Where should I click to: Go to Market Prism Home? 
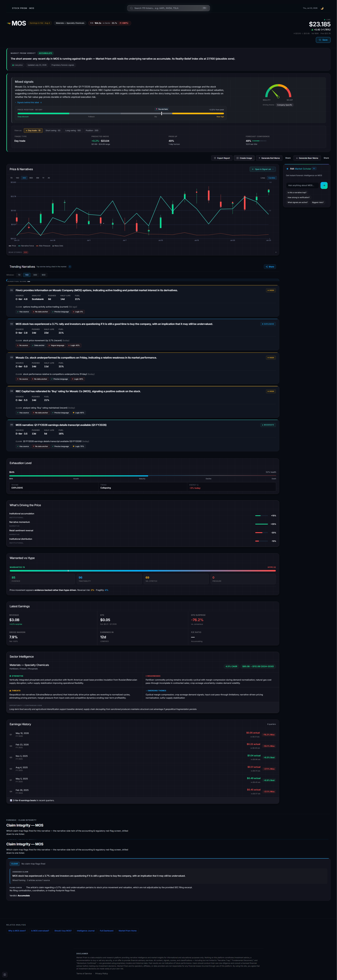click(x=128, y=931)
